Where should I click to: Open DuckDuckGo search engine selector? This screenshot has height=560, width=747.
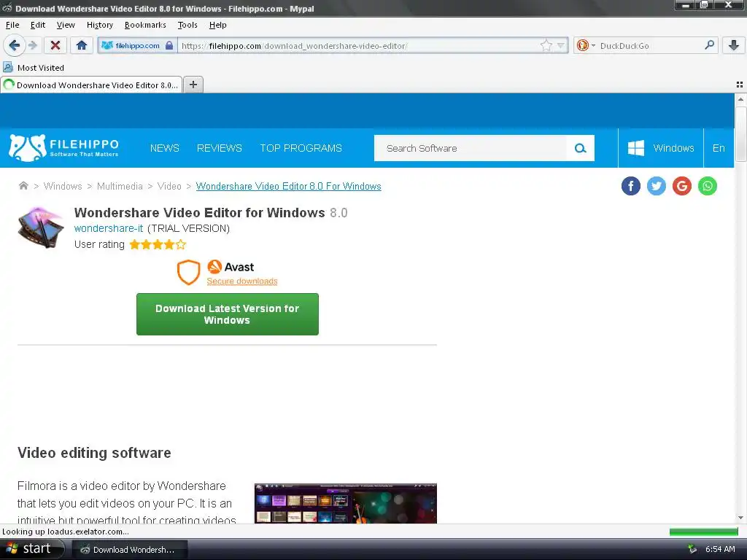tap(586, 46)
